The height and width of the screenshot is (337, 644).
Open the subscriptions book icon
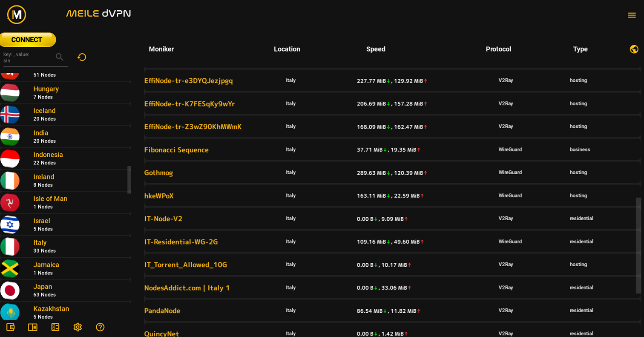click(32, 327)
